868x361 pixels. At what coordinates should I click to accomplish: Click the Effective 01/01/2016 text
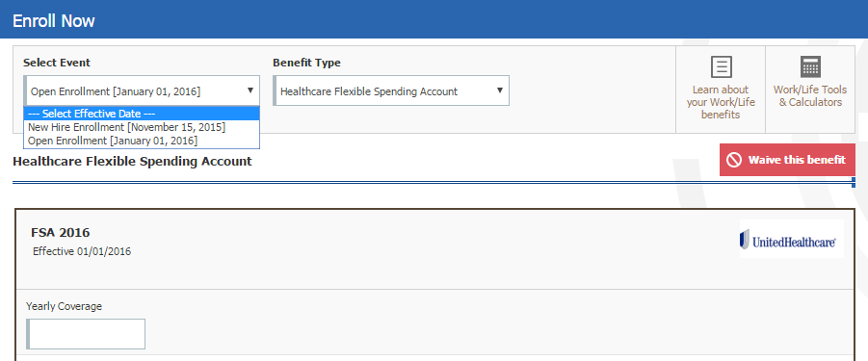pyautogui.click(x=82, y=251)
